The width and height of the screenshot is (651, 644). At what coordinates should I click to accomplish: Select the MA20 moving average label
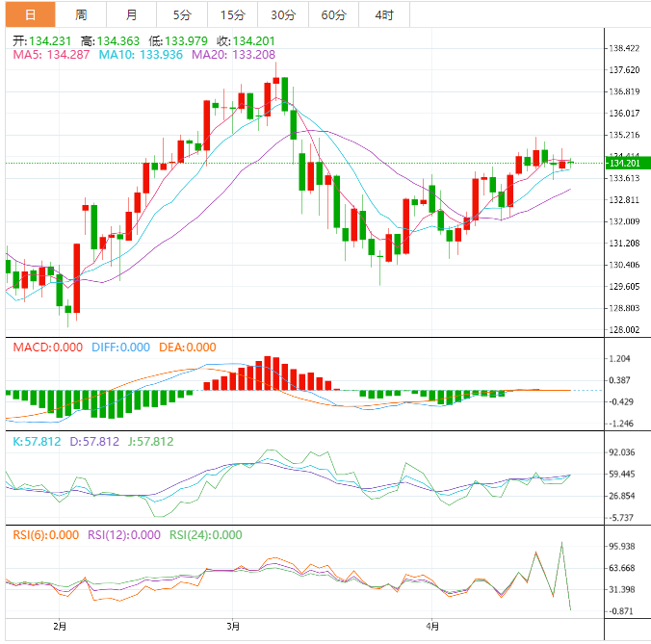click(233, 55)
